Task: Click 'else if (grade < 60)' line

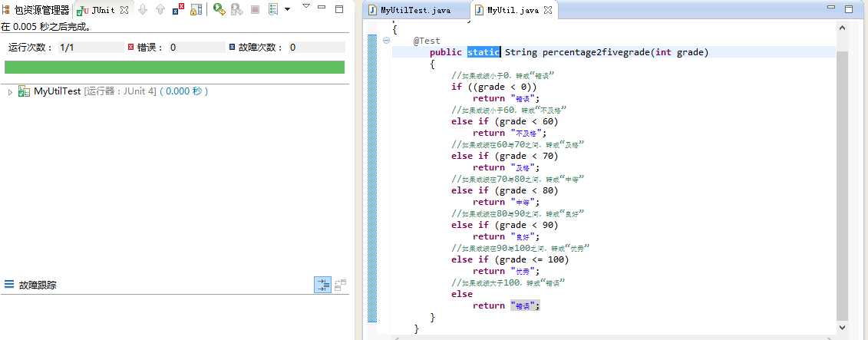Action: pos(505,121)
